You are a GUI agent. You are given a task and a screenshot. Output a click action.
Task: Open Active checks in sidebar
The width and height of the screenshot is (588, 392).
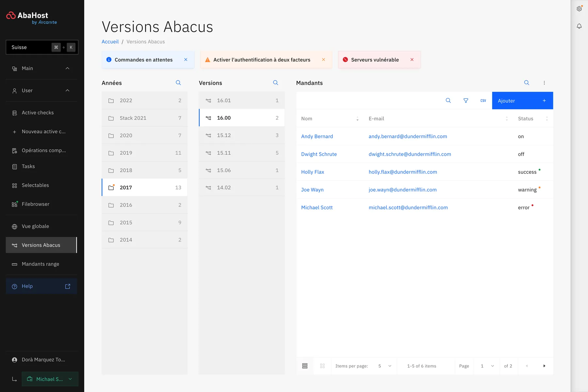(41, 113)
